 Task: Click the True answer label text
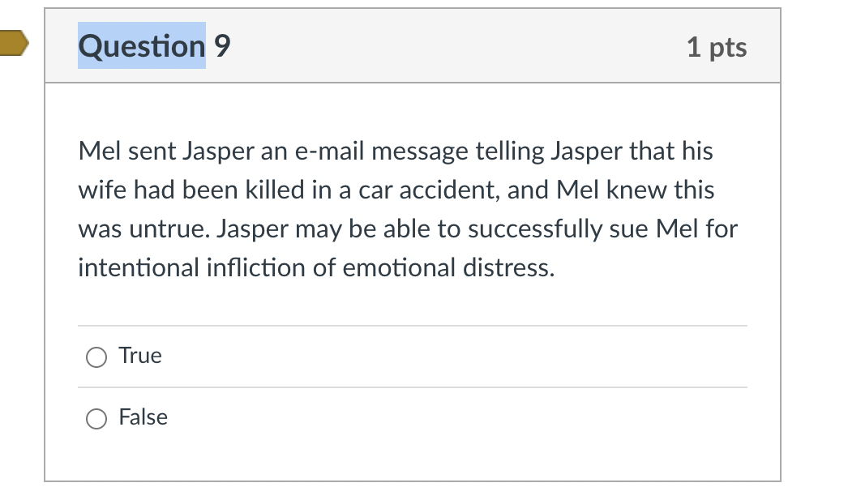click(139, 356)
